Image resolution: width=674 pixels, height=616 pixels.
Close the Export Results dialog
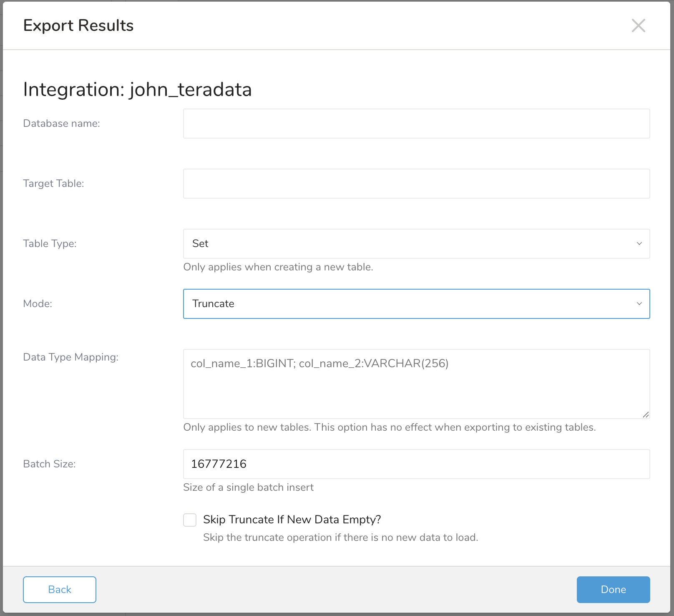638,25
